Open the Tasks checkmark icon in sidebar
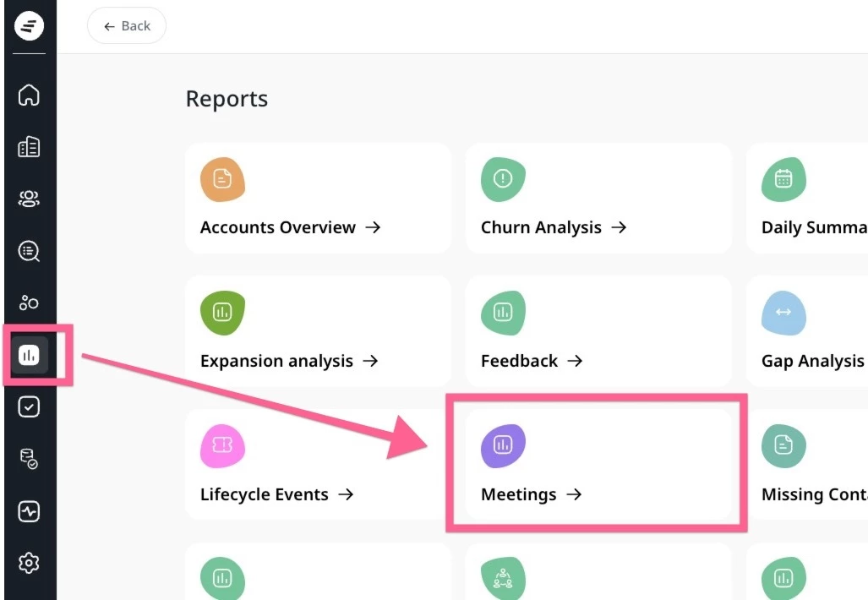This screenshot has width=868, height=600. (29, 406)
